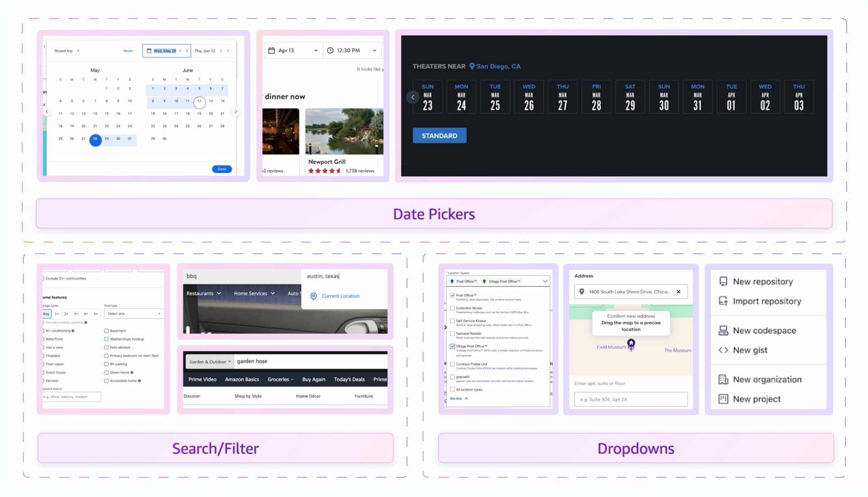Image resolution: width=868 pixels, height=497 pixels.
Task: Open the Today's Deals nav item
Action: (x=349, y=379)
